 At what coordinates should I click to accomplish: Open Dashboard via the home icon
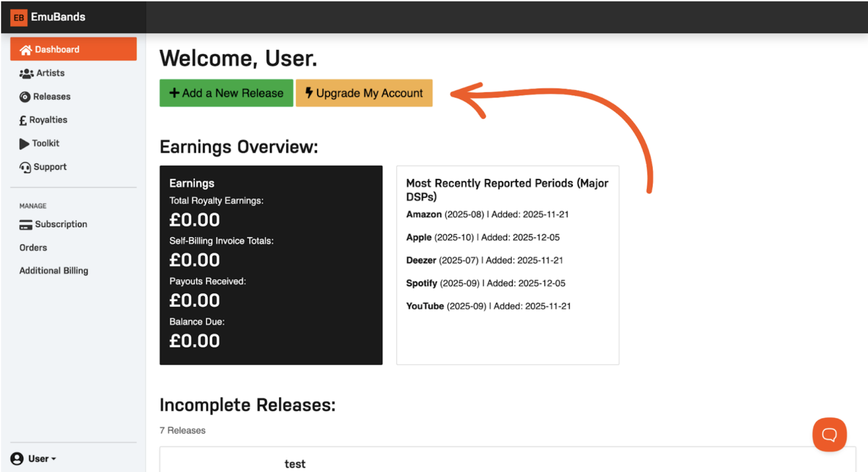(x=26, y=49)
